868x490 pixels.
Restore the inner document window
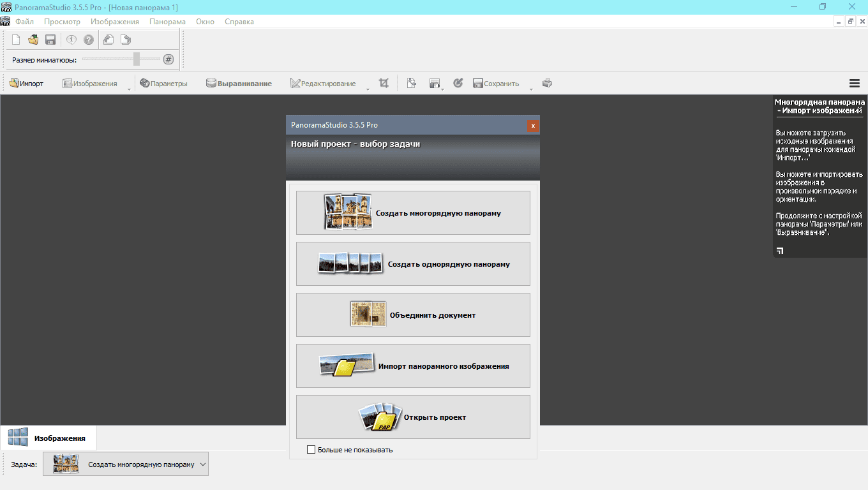click(x=850, y=22)
